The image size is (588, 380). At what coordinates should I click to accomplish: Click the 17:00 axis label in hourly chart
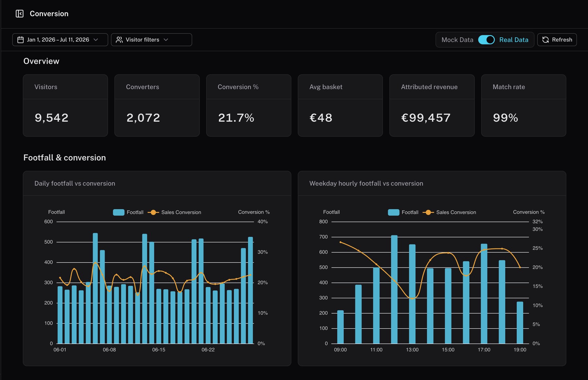pyautogui.click(x=484, y=350)
